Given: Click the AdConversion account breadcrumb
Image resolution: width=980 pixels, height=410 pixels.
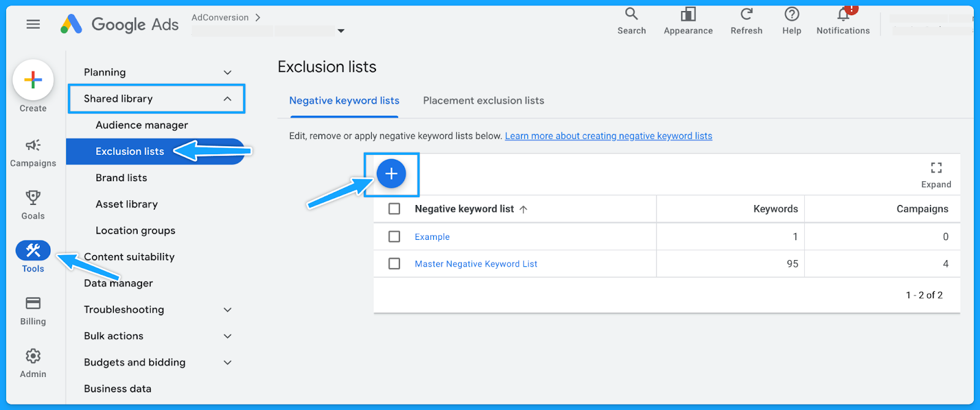Looking at the screenshot, I should coord(220,18).
